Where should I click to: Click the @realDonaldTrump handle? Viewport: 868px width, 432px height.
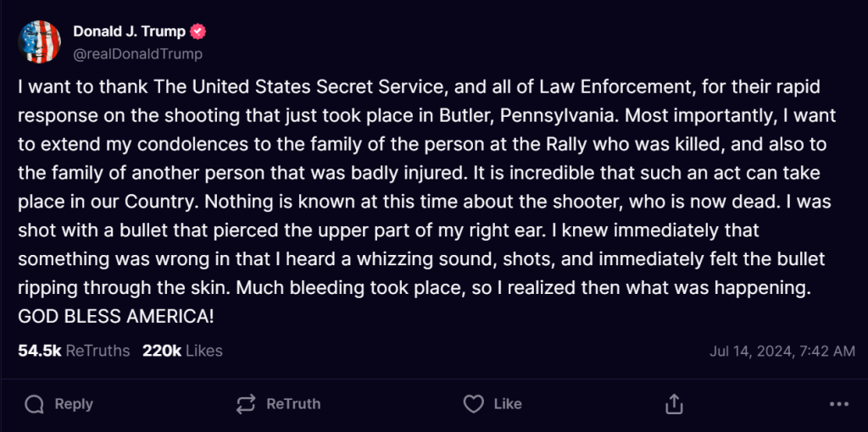[137, 53]
